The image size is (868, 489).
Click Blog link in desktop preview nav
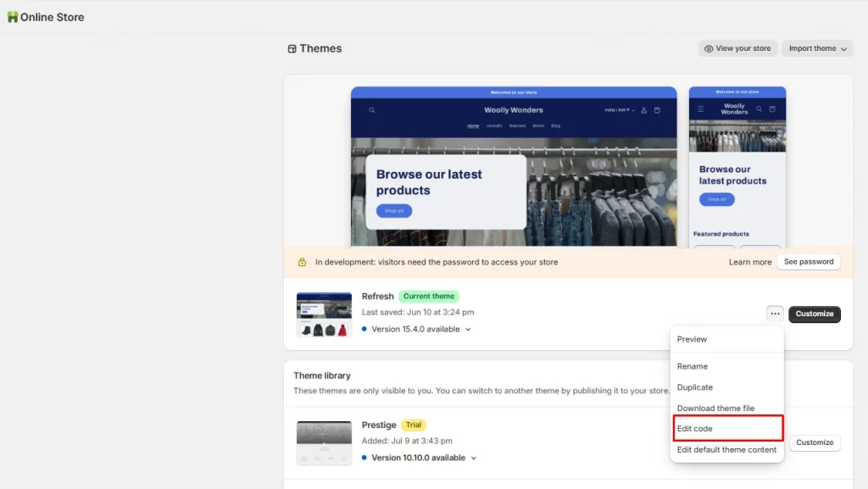555,125
